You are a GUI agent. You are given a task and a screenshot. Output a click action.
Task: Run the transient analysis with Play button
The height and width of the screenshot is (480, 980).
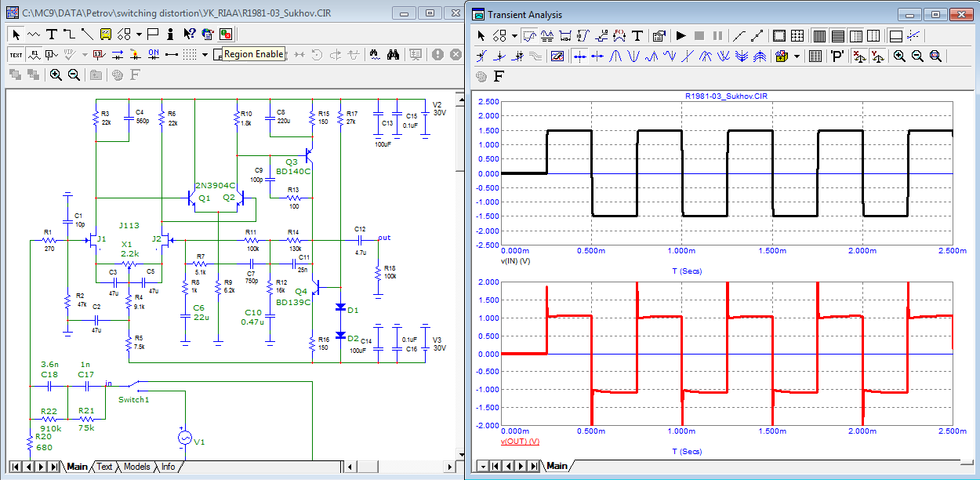click(681, 35)
